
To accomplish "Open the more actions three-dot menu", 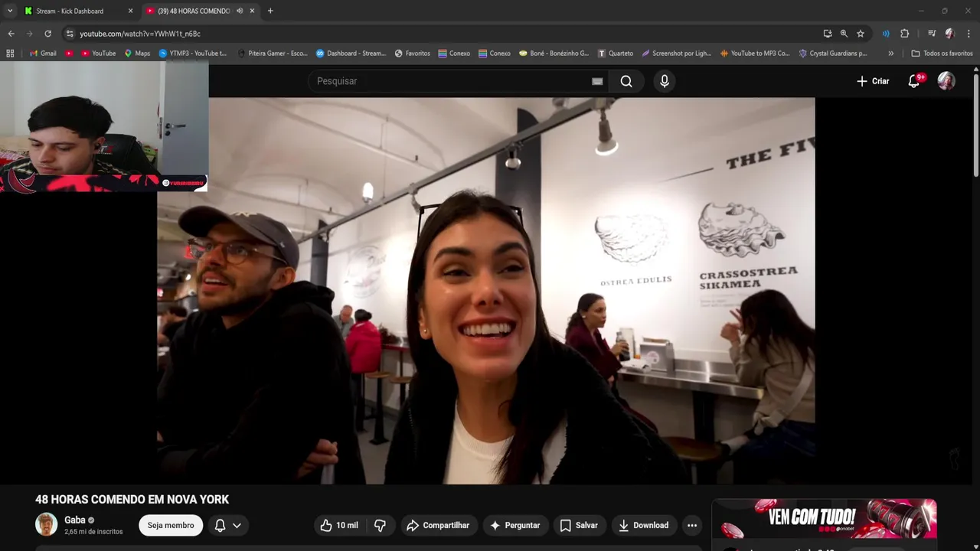I will point(692,525).
